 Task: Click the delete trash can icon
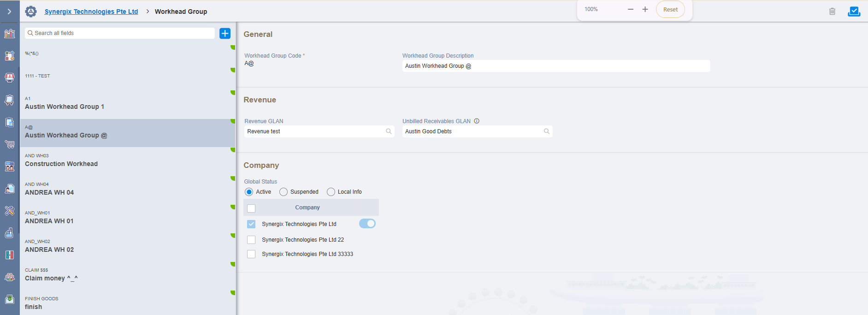pos(832,12)
